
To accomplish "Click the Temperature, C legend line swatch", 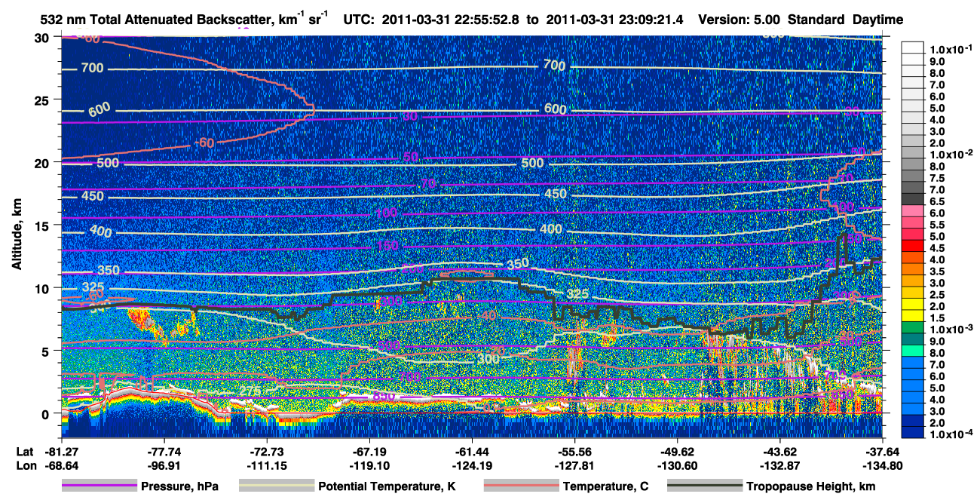I will point(520,486).
